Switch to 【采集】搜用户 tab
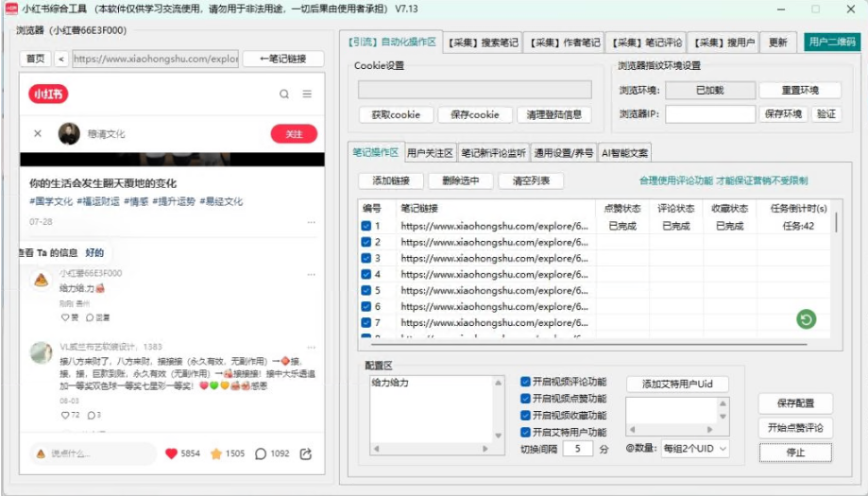868x496 pixels. point(723,43)
